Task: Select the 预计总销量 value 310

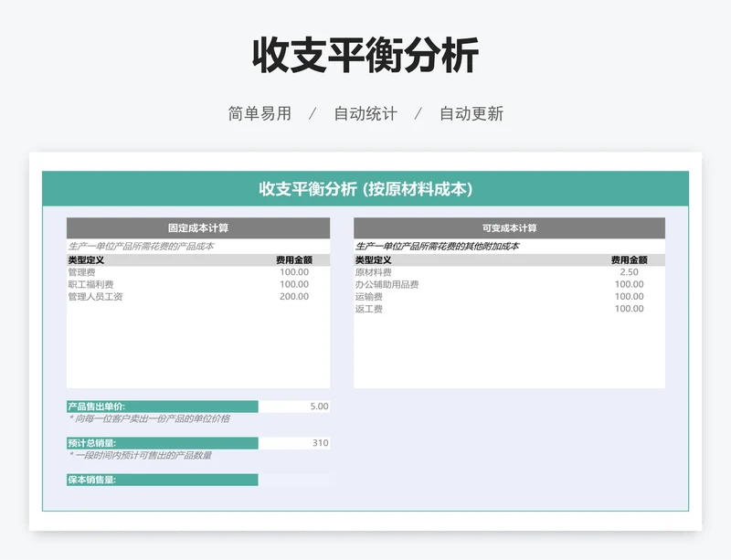Action: coord(320,443)
